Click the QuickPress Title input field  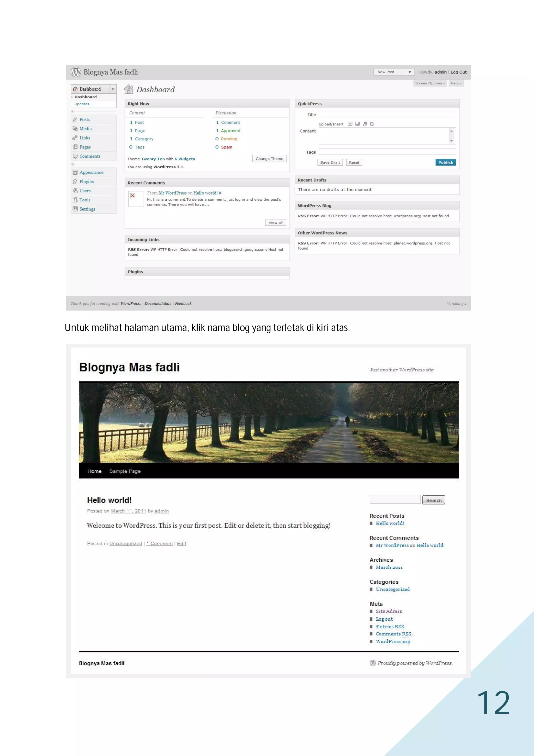click(x=387, y=114)
